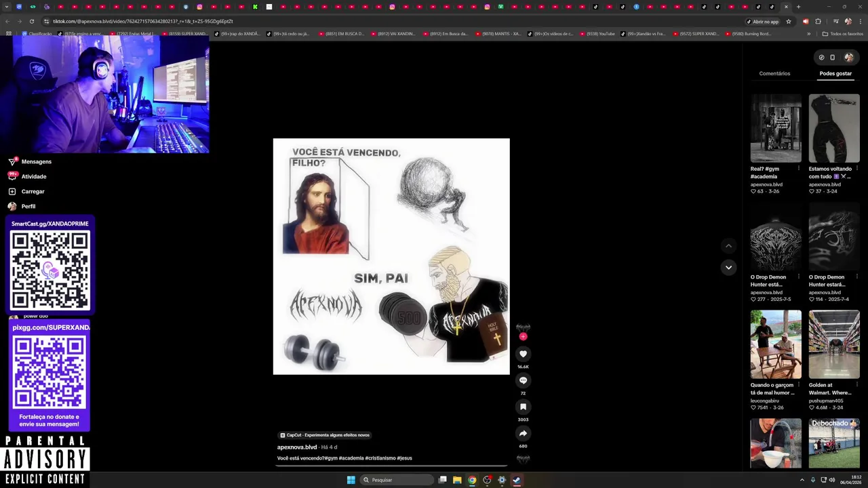
Task: Open the sound disc icon below share
Action: pos(523,459)
